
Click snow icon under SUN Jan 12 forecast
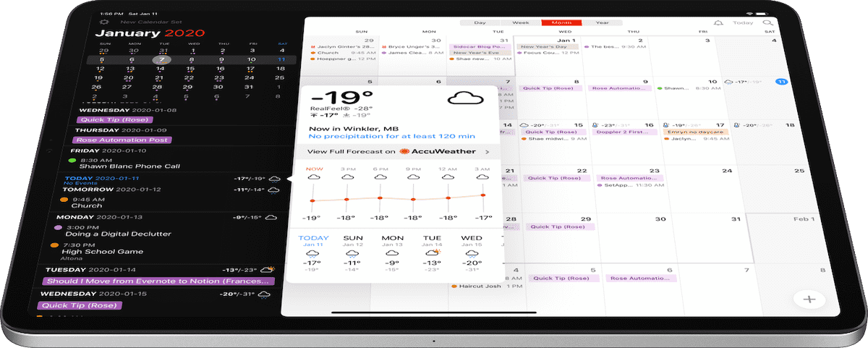click(352, 254)
